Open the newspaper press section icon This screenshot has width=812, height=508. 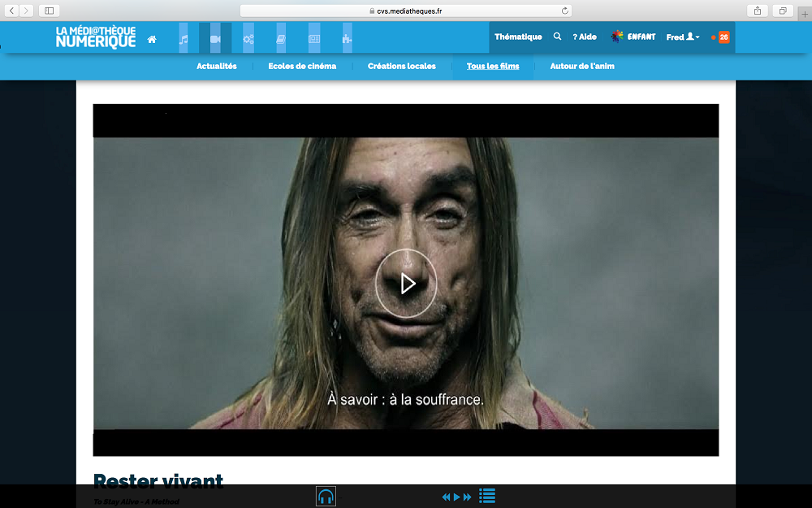coord(314,38)
